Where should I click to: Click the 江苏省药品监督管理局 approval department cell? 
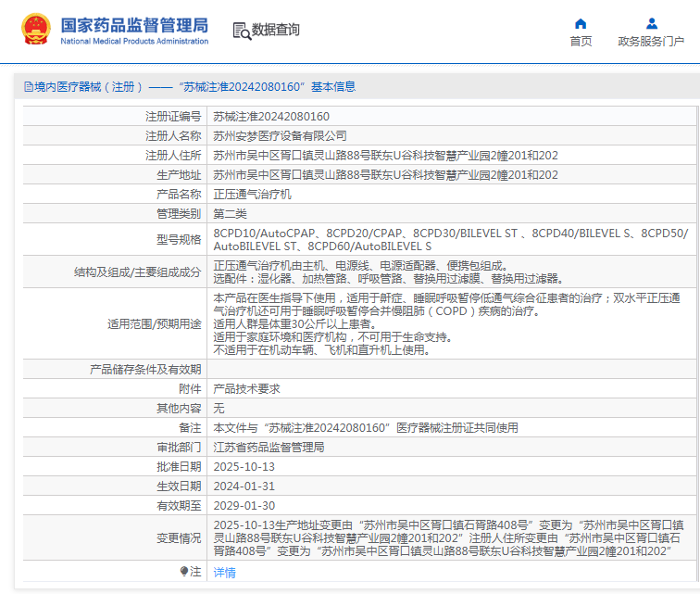pyautogui.click(x=269, y=448)
